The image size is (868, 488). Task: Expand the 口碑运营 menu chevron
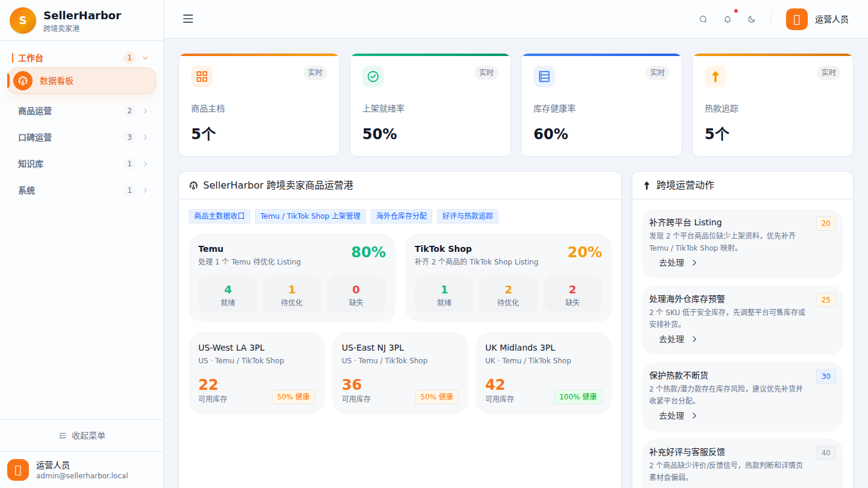pyautogui.click(x=145, y=137)
